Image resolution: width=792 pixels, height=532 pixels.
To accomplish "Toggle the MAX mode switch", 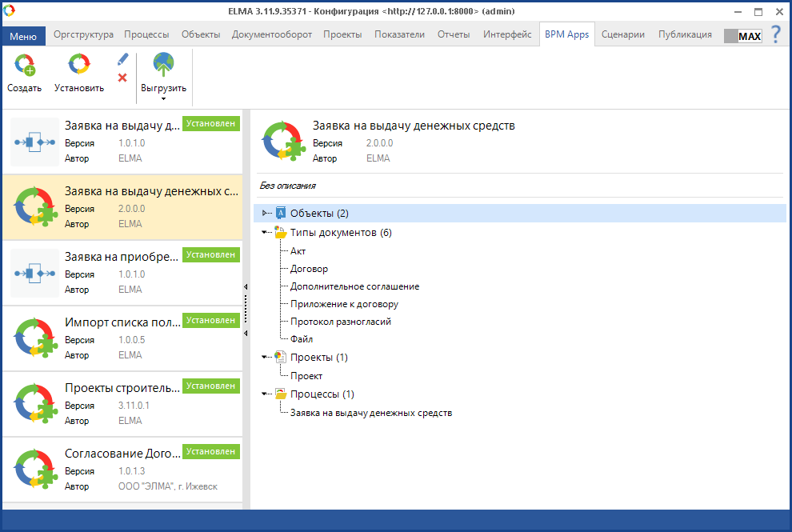I will click(x=742, y=36).
